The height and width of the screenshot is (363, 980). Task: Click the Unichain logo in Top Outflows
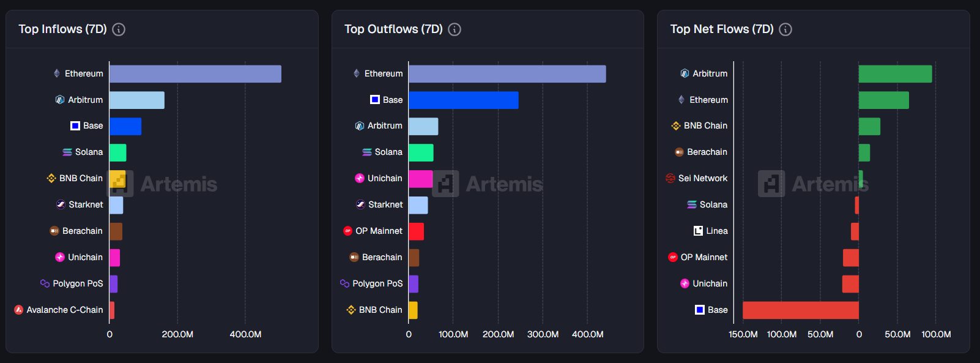tap(360, 178)
